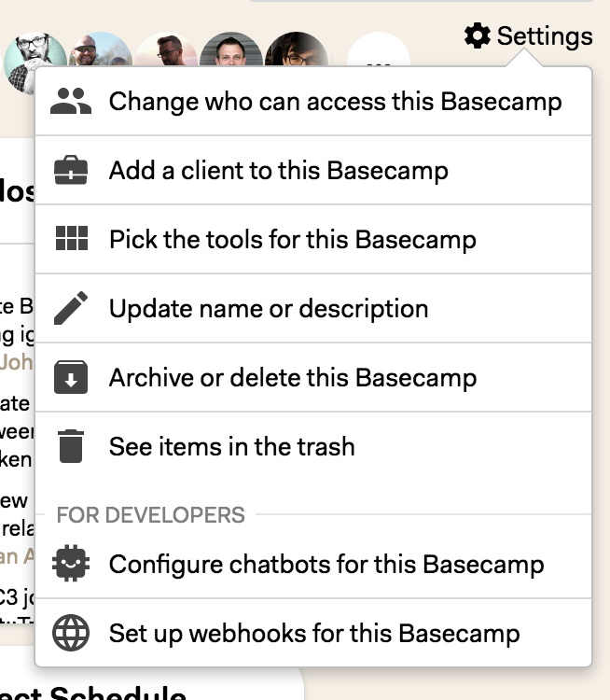Select Add a client to this Basecamp
This screenshot has width=610, height=700.
pos(313,170)
